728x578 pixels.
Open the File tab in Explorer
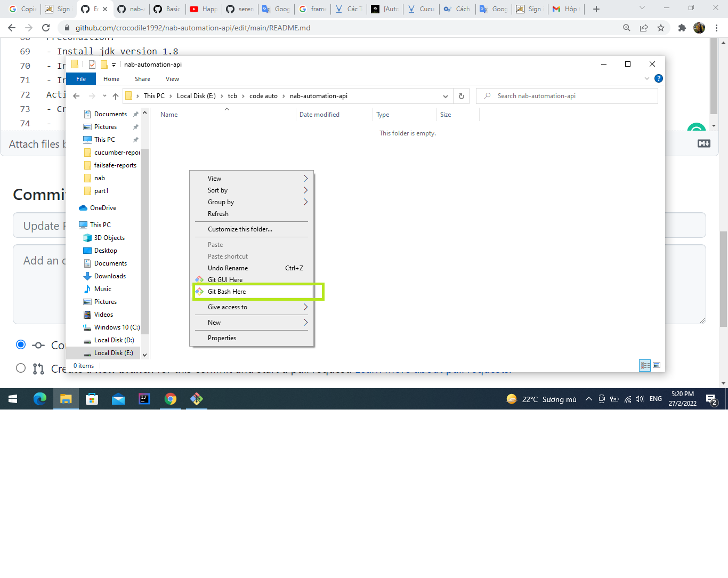[x=81, y=79]
